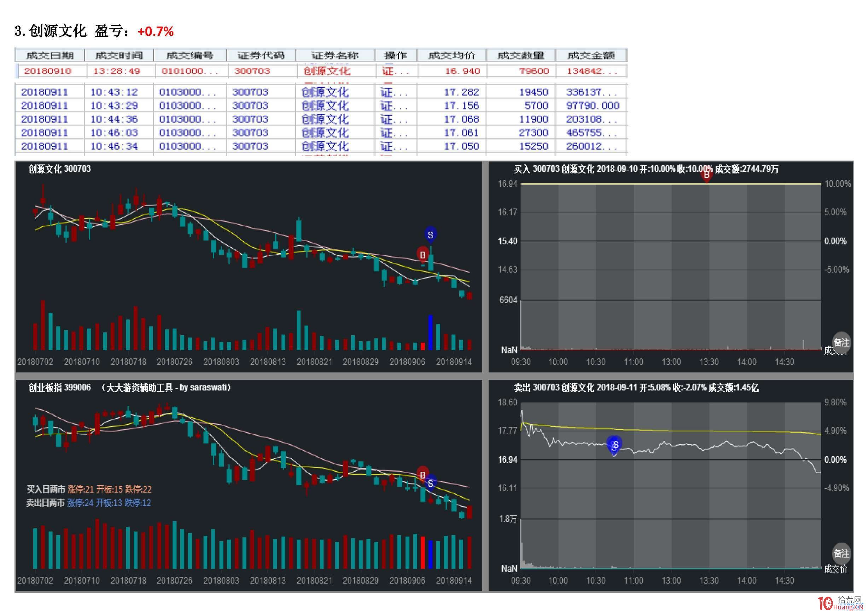Click the 操作 column header

pyautogui.click(x=395, y=56)
